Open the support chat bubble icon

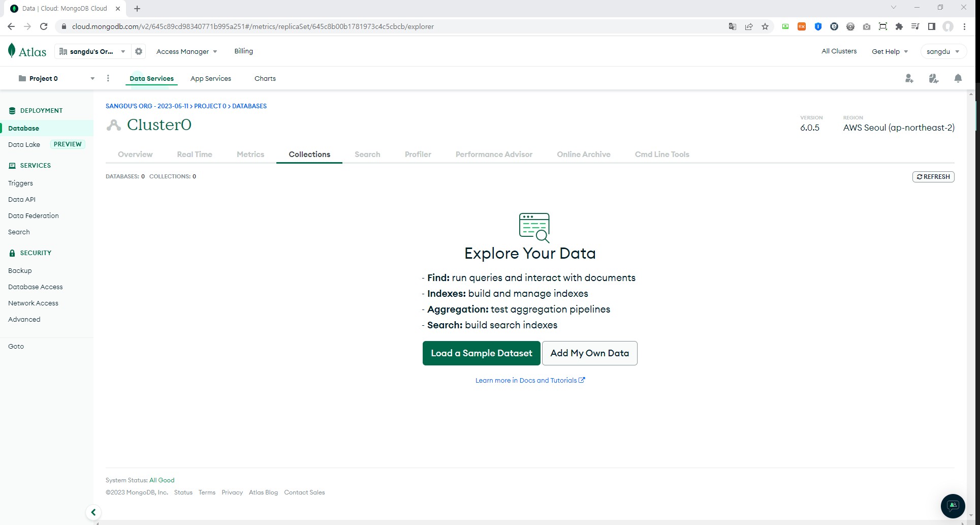pyautogui.click(x=953, y=506)
